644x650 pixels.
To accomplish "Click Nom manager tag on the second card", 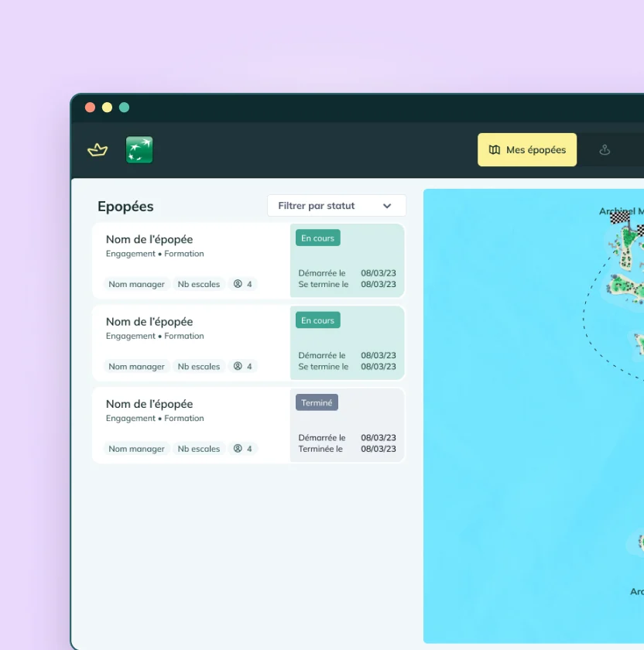I will [136, 367].
